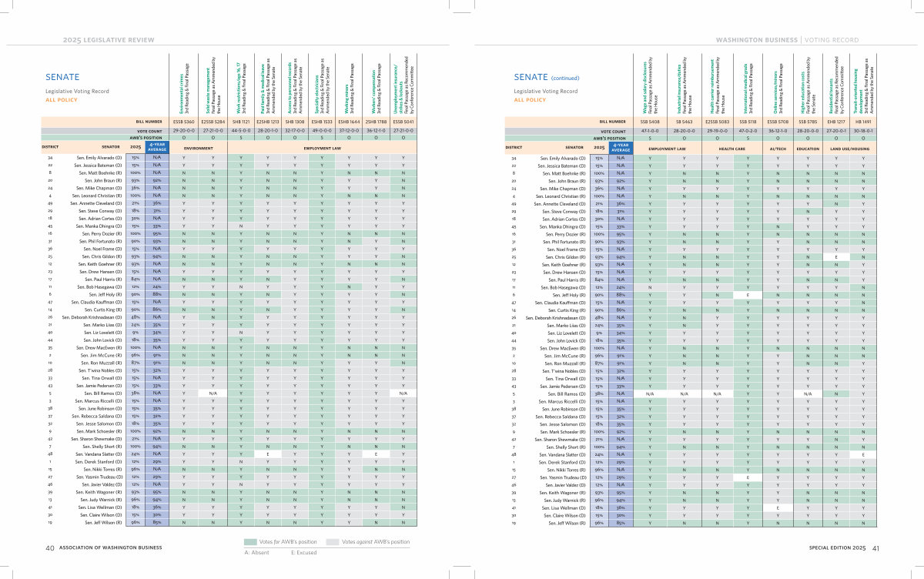Click the orange 'ALL POLICY' label on left page
Screen dimensions: 924x579
[x=62, y=99]
